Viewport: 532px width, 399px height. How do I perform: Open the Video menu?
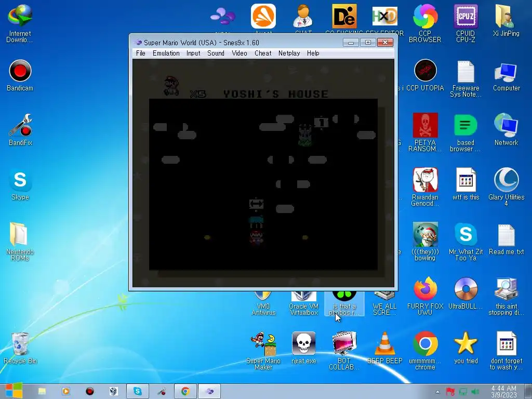239,54
